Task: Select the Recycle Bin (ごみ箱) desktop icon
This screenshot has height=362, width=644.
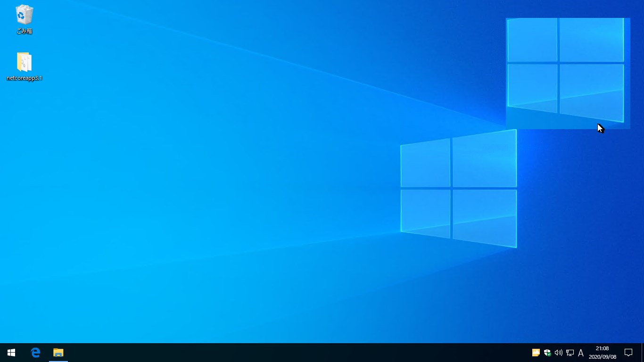Action: 24,20
